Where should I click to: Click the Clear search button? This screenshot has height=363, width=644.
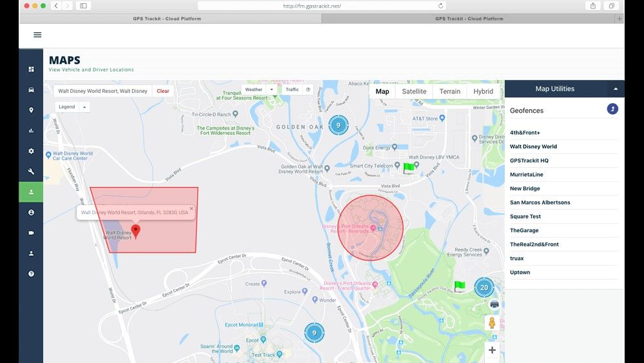tap(162, 91)
